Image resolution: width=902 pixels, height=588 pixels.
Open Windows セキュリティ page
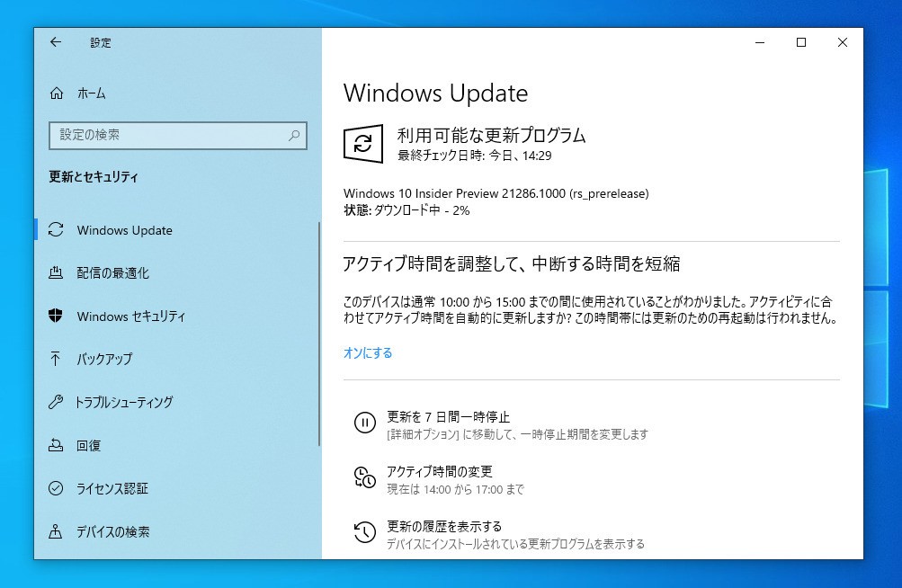pyautogui.click(x=177, y=316)
